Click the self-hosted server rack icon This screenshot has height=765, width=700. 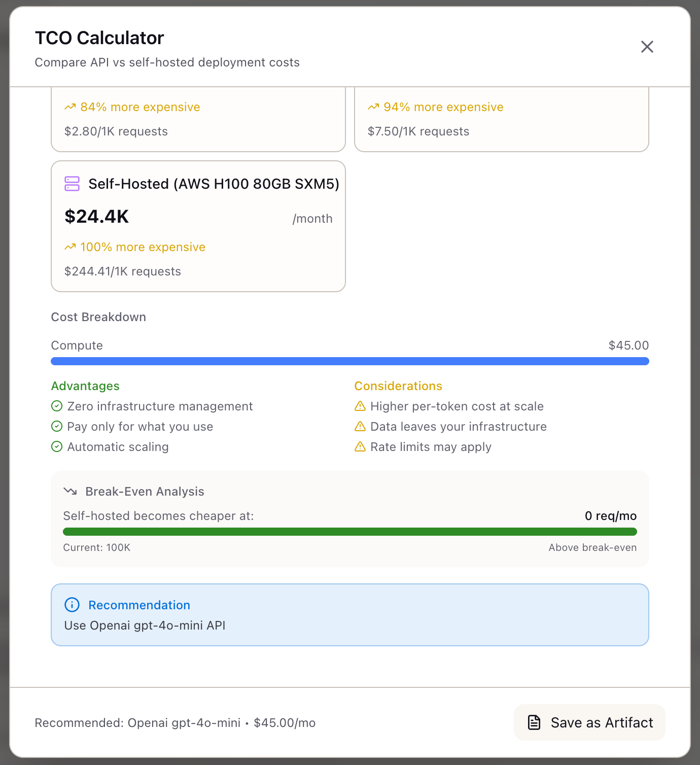coord(71,184)
